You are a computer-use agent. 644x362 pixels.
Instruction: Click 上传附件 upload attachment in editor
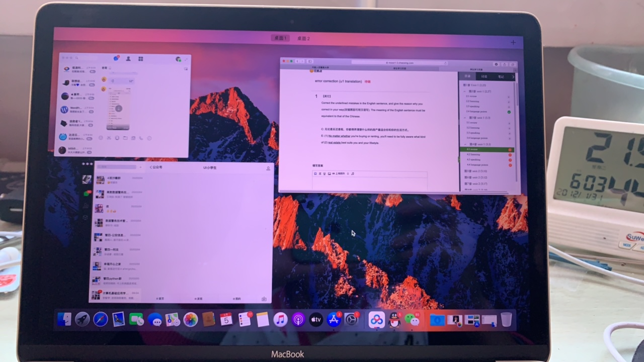click(x=338, y=173)
